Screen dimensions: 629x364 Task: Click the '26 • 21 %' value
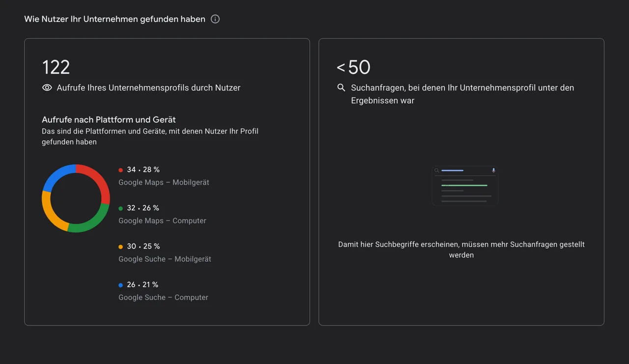point(143,284)
